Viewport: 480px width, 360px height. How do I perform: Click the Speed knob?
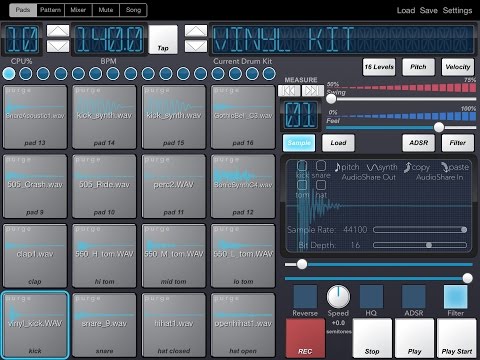pyautogui.click(x=338, y=296)
